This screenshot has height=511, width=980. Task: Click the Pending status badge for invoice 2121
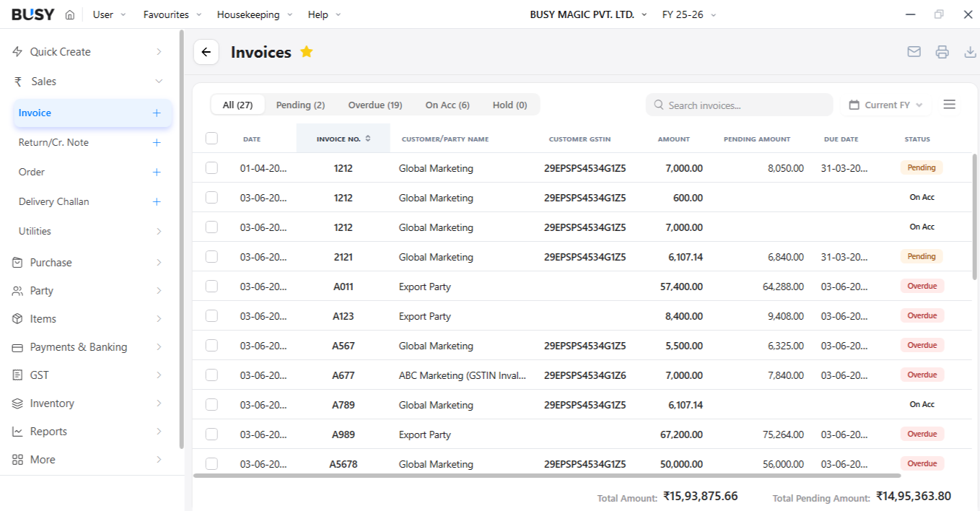pos(922,257)
